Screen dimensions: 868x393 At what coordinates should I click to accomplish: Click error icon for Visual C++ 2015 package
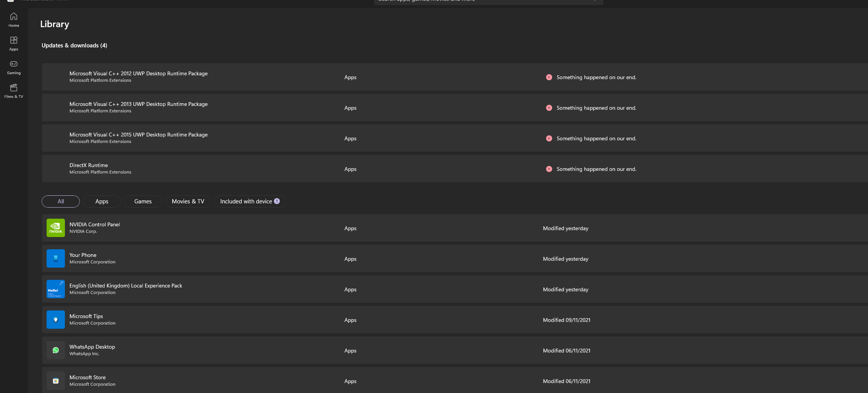pyautogui.click(x=549, y=138)
